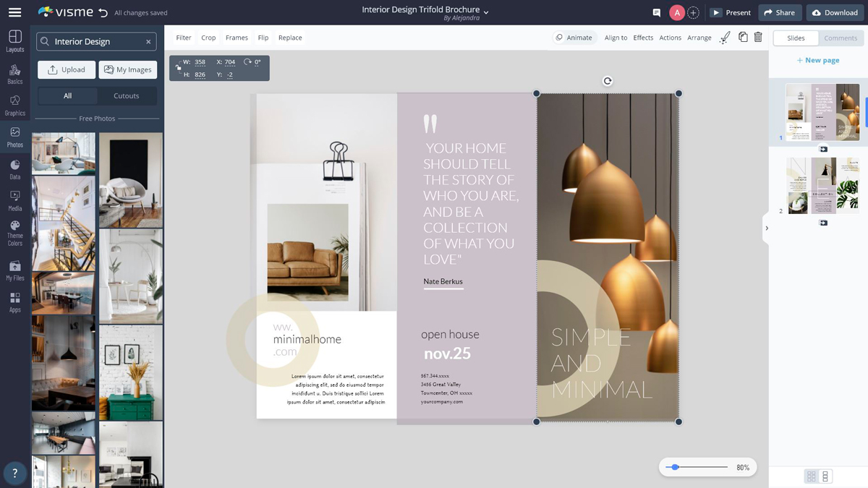Open the project title dropdown arrow
Image resolution: width=868 pixels, height=488 pixels.
pos(486,12)
